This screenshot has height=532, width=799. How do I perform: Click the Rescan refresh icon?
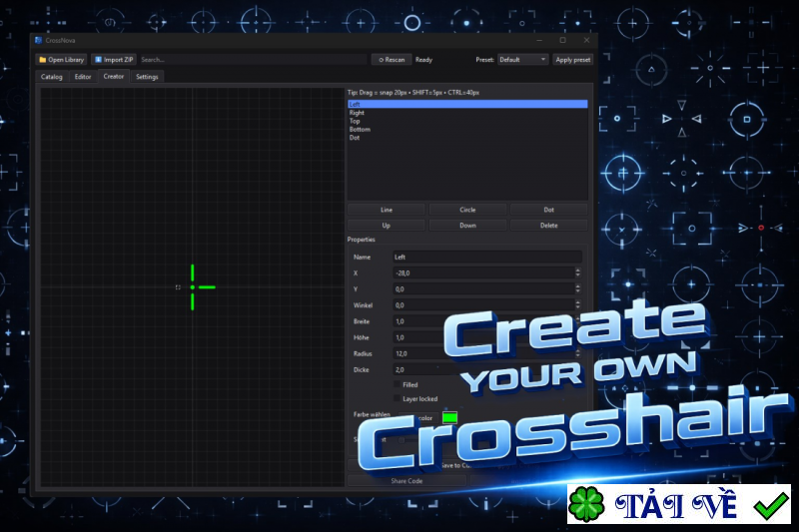tap(381, 60)
